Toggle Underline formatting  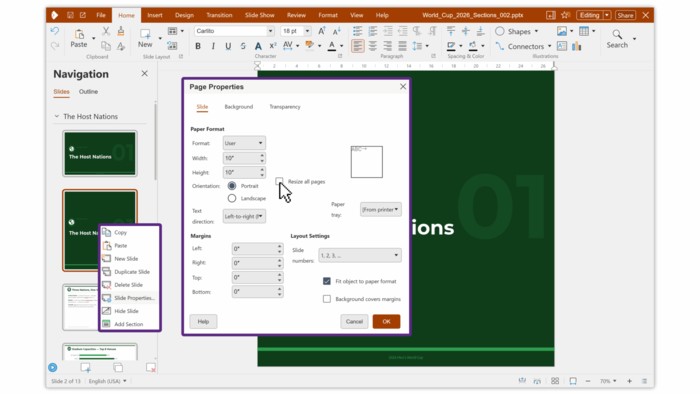coord(228,46)
